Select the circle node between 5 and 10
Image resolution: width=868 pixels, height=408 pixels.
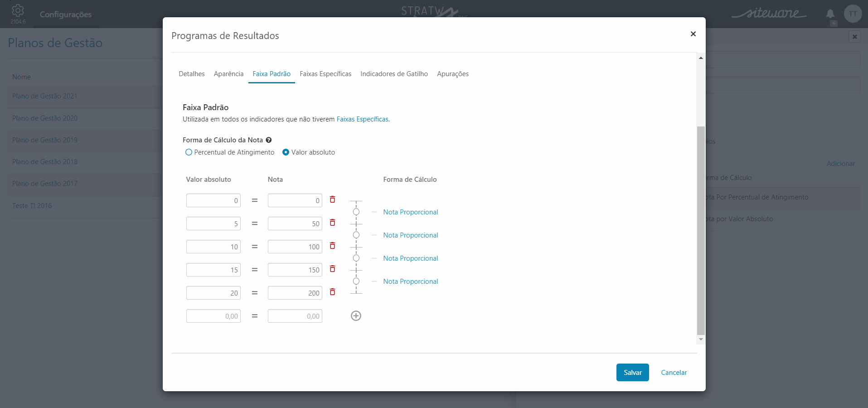356,235
